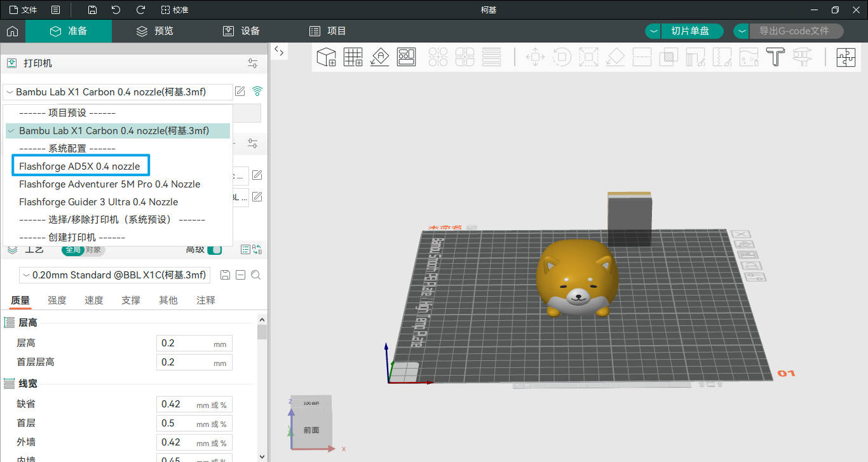Select the Support painting tool
This screenshot has width=868, height=462.
tap(695, 57)
